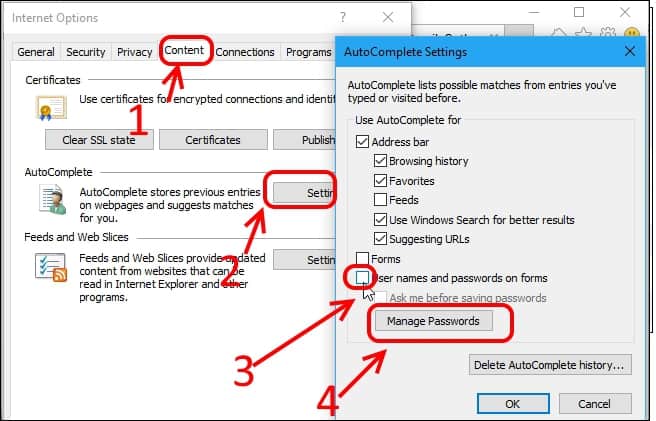Close the AutoComplete Settings dialog
The width and height of the screenshot is (656, 421).
click(x=629, y=50)
